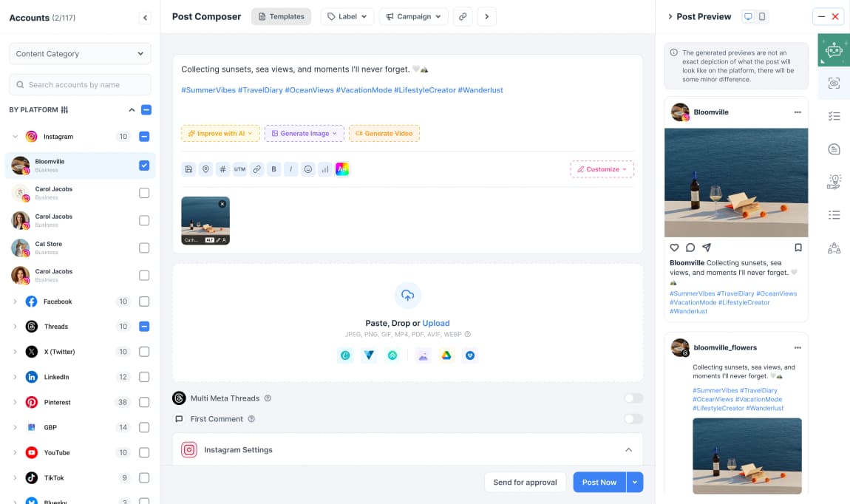Check the Facebook platform checkbox
This screenshot has height=504, width=850.
[144, 302]
